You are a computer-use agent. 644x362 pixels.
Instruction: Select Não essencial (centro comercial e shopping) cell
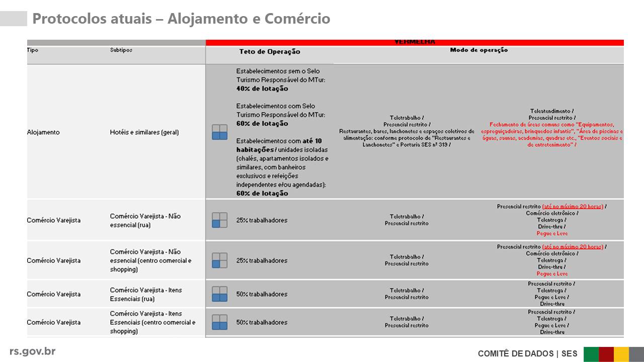coord(150,260)
